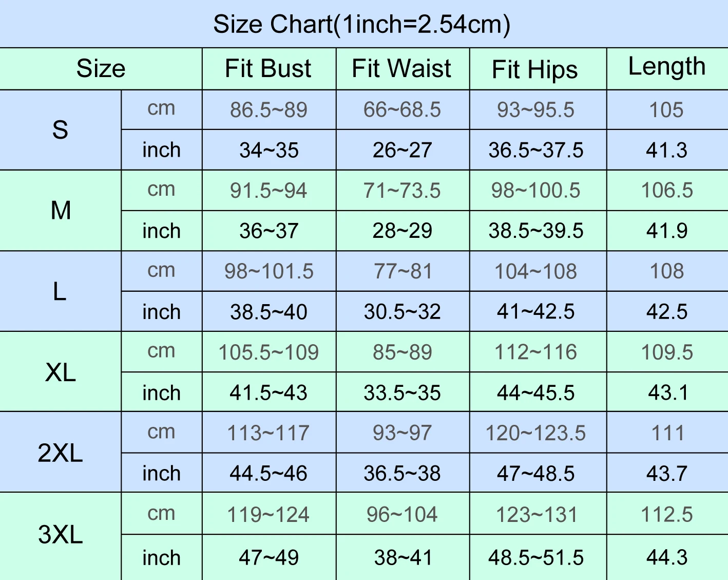Click the 104~108 hips cm cell
This screenshot has width=728, height=580.
point(535,271)
